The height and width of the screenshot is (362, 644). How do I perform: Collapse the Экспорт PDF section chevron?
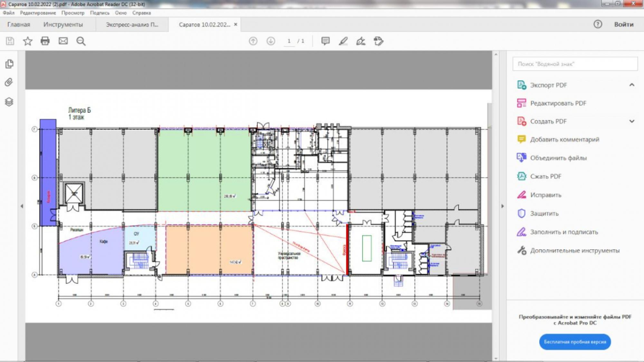point(632,85)
